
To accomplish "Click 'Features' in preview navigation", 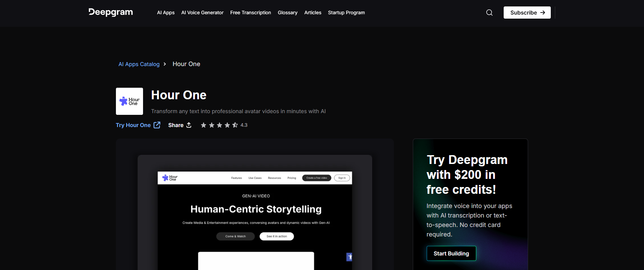I will tap(237, 178).
